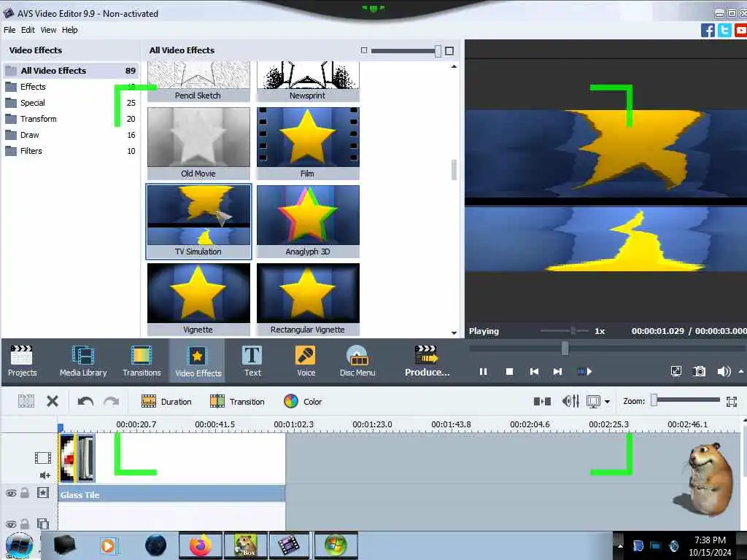Open the View menu

coord(48,30)
